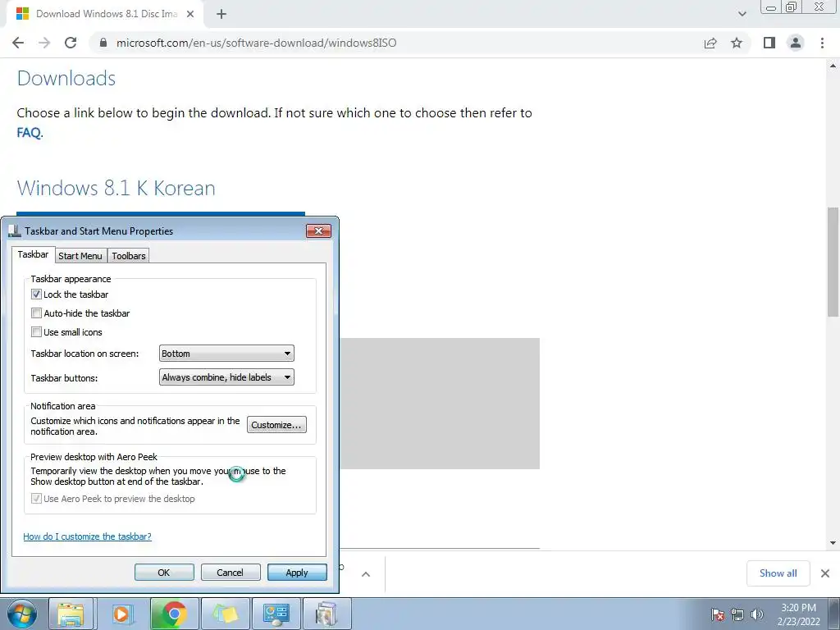The width and height of the screenshot is (840, 630).
Task: Select the Download Windows 8.1 Disc Image tab
Action: click(106, 14)
